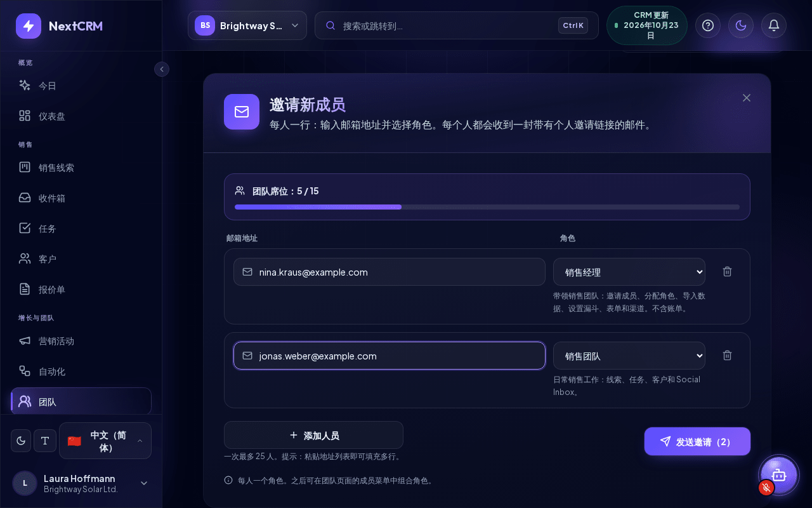Toggle theme with the sidebar moon button
Image resolution: width=812 pixels, height=508 pixels.
coord(21,441)
